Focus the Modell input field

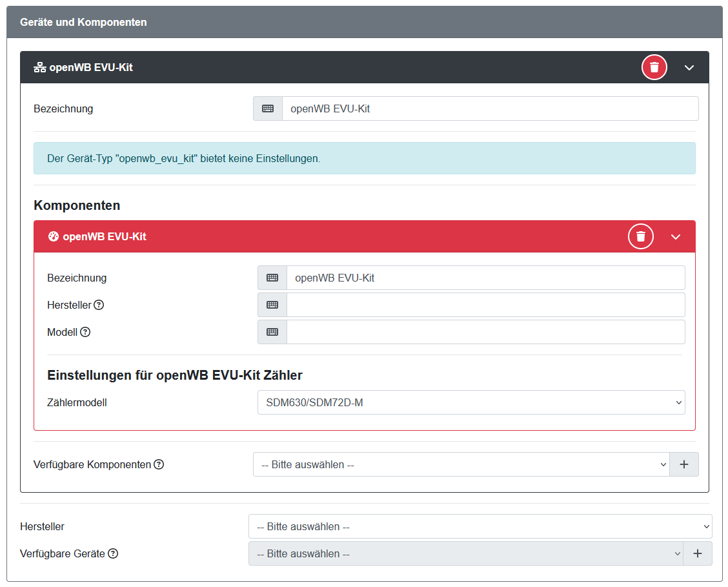pos(485,332)
